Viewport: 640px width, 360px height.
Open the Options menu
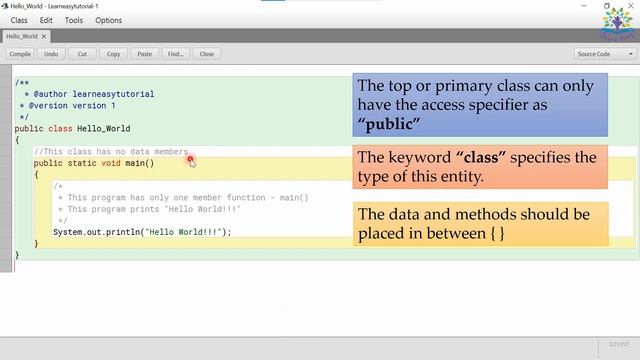pyautogui.click(x=108, y=20)
